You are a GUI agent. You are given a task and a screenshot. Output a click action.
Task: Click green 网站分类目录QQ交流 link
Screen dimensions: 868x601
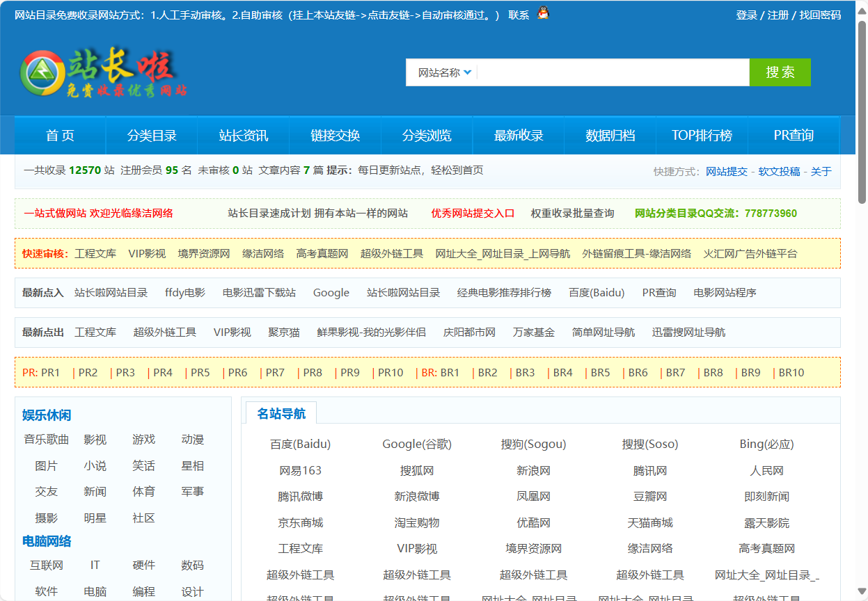[x=716, y=214]
